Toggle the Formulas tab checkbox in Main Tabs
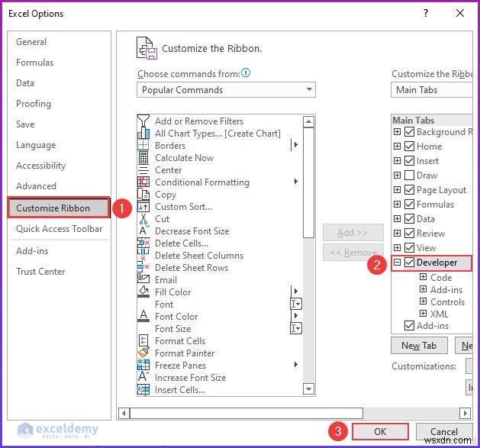The width and height of the screenshot is (480, 448). [409, 204]
